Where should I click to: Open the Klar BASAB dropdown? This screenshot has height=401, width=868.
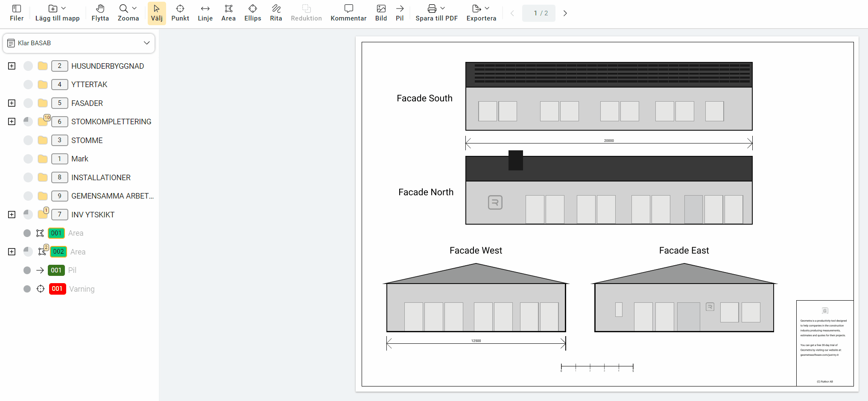[x=79, y=43]
